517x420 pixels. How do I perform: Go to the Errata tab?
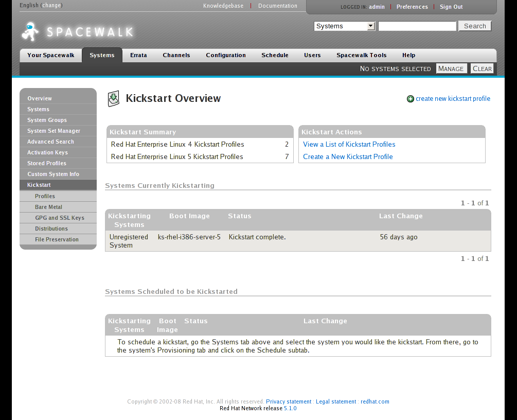coord(138,55)
